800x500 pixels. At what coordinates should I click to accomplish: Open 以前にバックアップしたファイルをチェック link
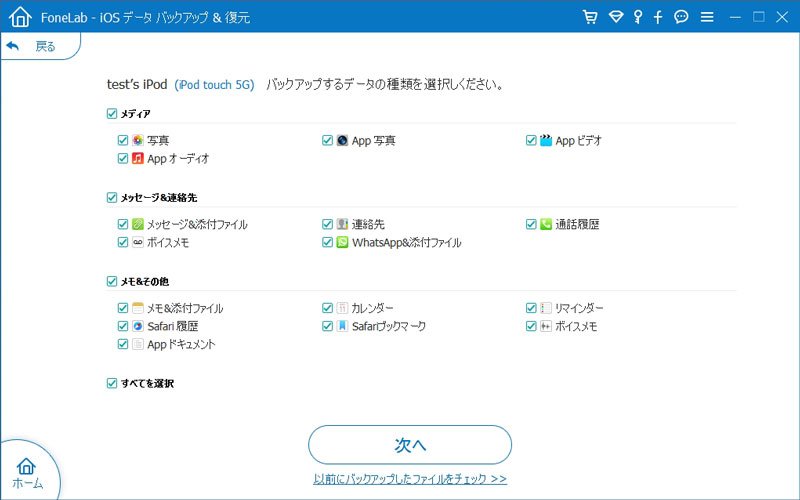410,479
